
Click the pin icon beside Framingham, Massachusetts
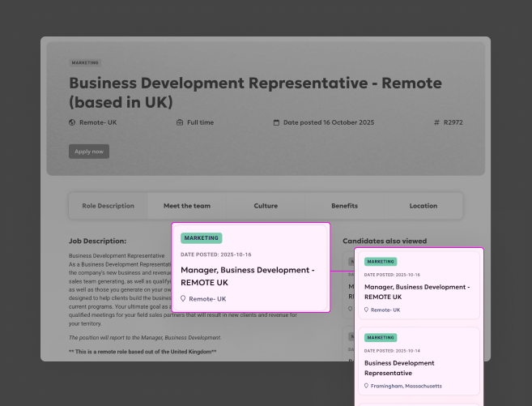[x=366, y=386]
